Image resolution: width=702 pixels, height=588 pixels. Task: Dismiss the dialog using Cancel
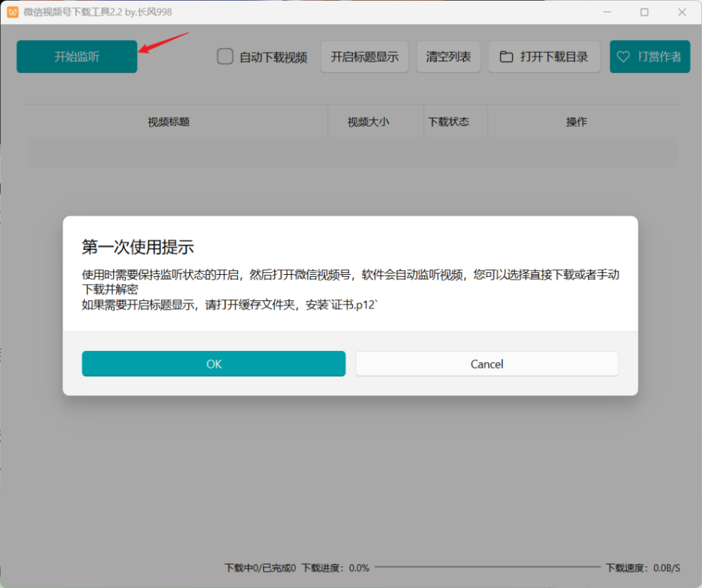[x=487, y=364]
